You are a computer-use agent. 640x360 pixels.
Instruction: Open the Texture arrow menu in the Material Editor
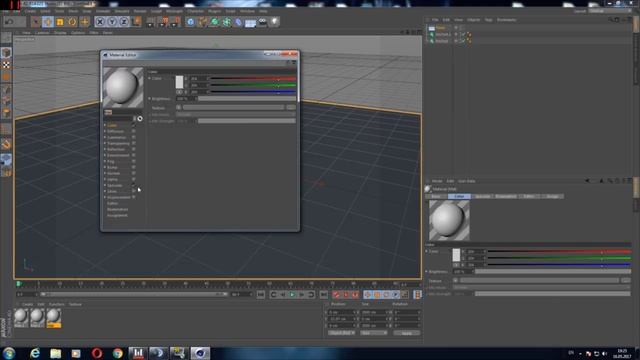click(178, 108)
